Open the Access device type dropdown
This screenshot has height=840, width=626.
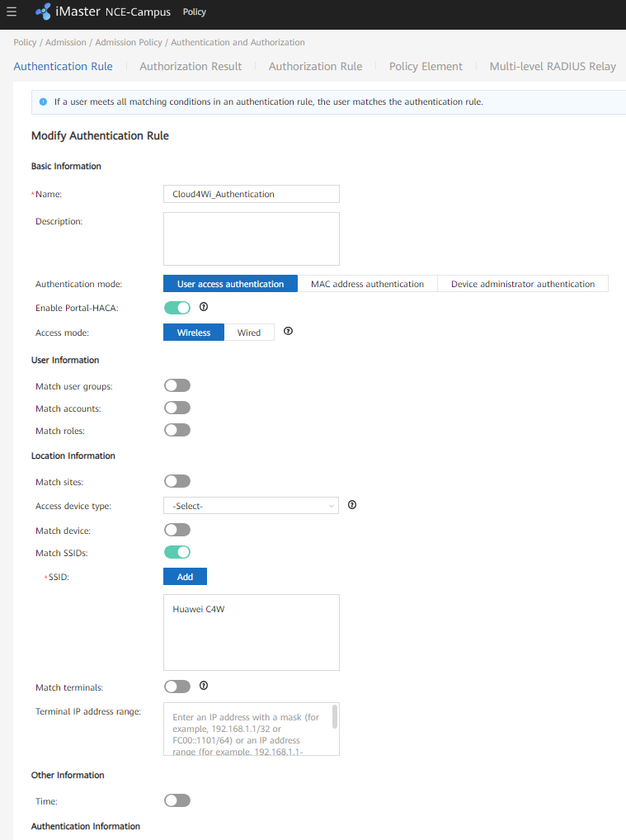[x=251, y=506]
